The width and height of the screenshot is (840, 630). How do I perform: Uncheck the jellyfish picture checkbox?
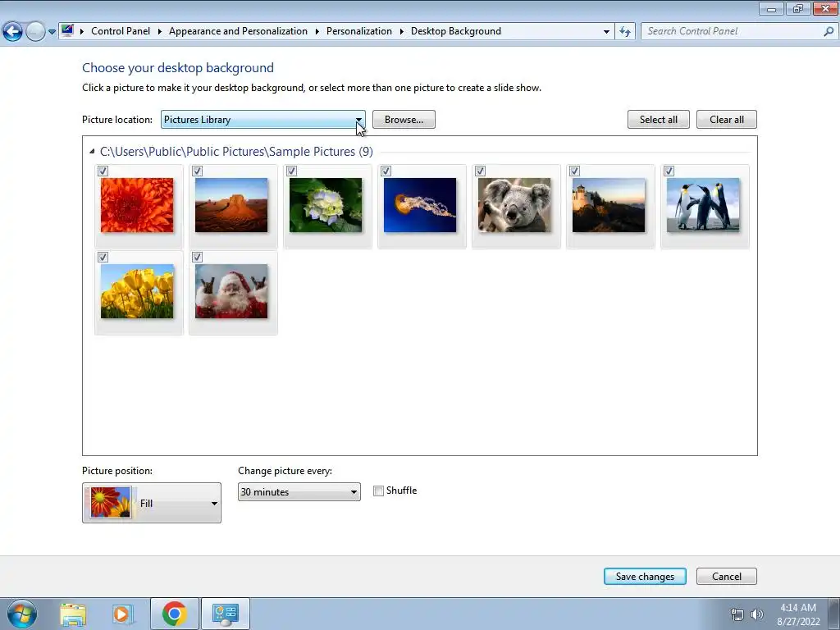[386, 171]
